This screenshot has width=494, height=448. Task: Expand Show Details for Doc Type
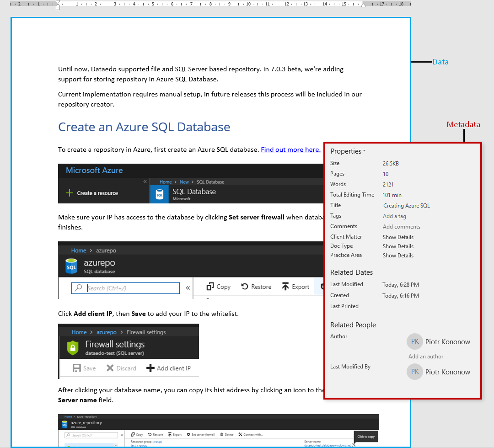(398, 246)
